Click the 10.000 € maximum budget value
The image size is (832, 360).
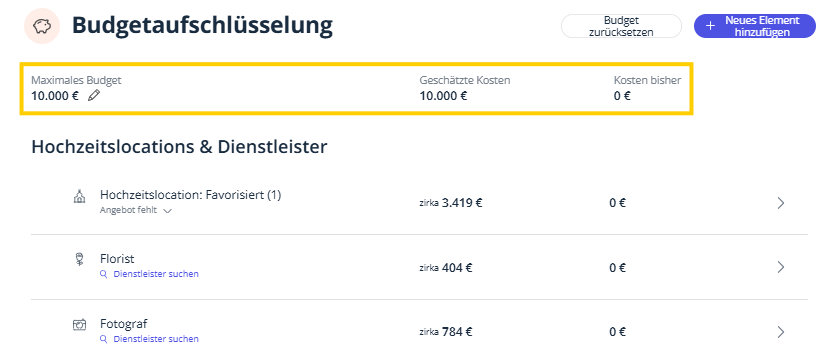(55, 96)
